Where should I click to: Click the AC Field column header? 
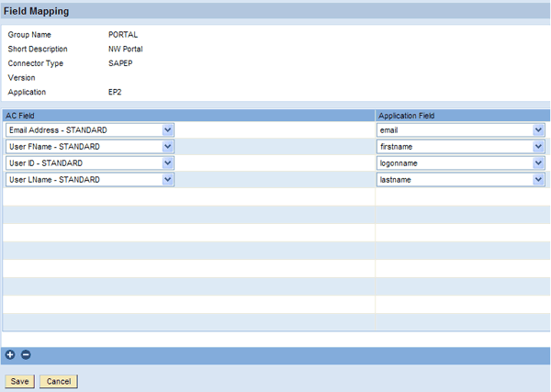point(20,116)
